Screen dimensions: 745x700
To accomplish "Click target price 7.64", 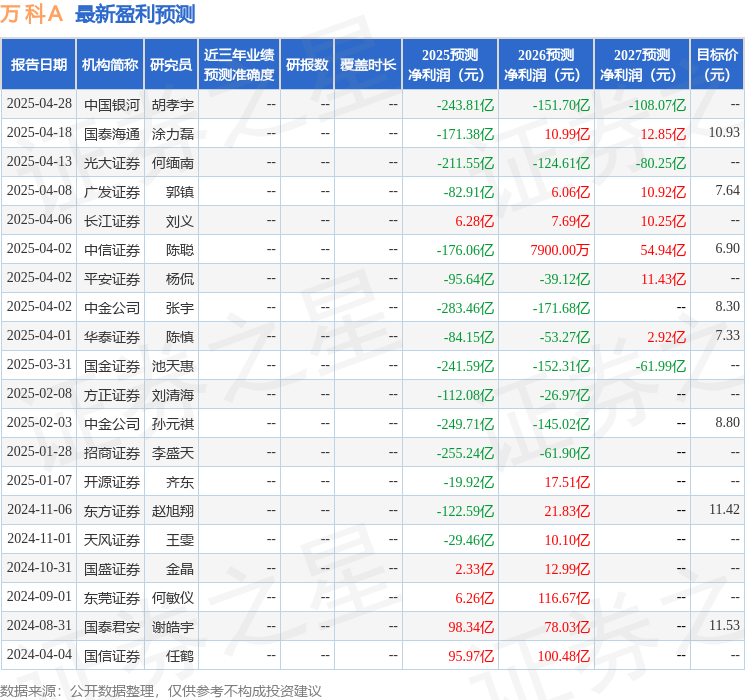I will click(x=727, y=191).
